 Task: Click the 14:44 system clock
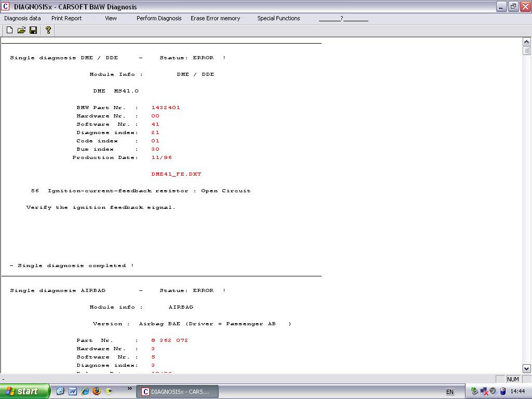[518, 392]
